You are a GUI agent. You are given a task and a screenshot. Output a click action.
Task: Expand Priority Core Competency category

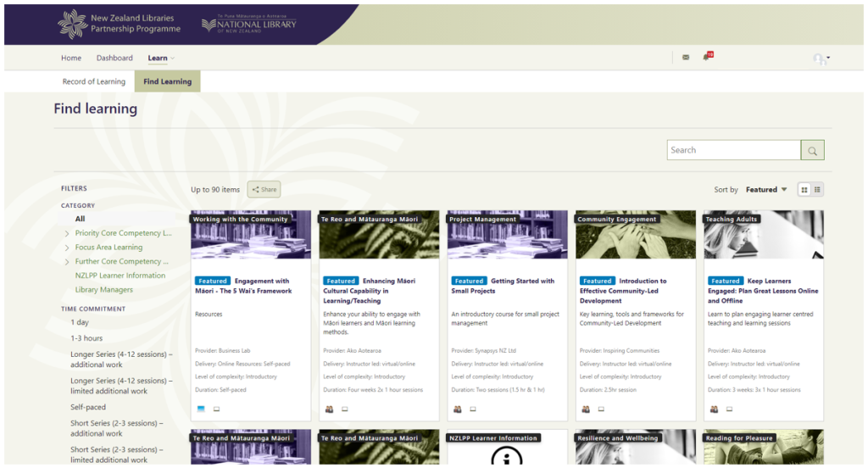pyautogui.click(x=67, y=233)
